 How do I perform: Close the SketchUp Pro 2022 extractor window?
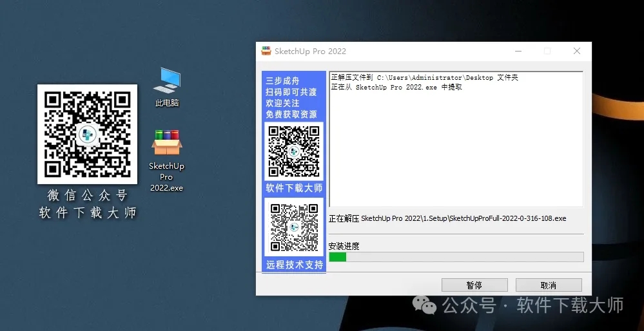pos(577,52)
